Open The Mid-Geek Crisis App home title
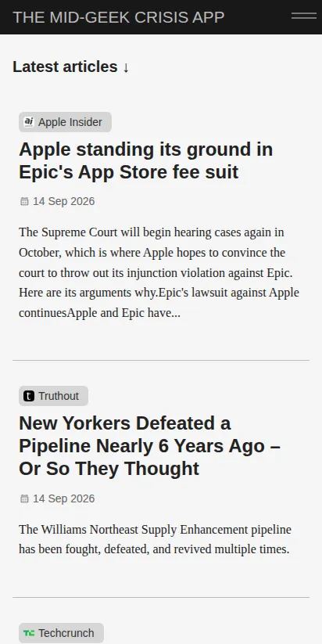322x644 pixels. (119, 17)
